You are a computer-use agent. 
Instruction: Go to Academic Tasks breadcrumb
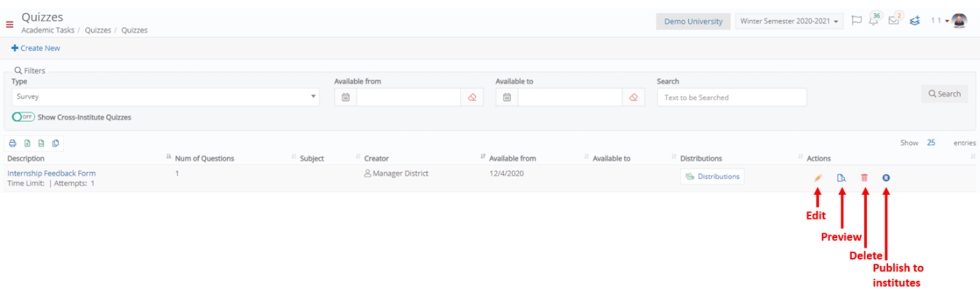click(x=48, y=31)
